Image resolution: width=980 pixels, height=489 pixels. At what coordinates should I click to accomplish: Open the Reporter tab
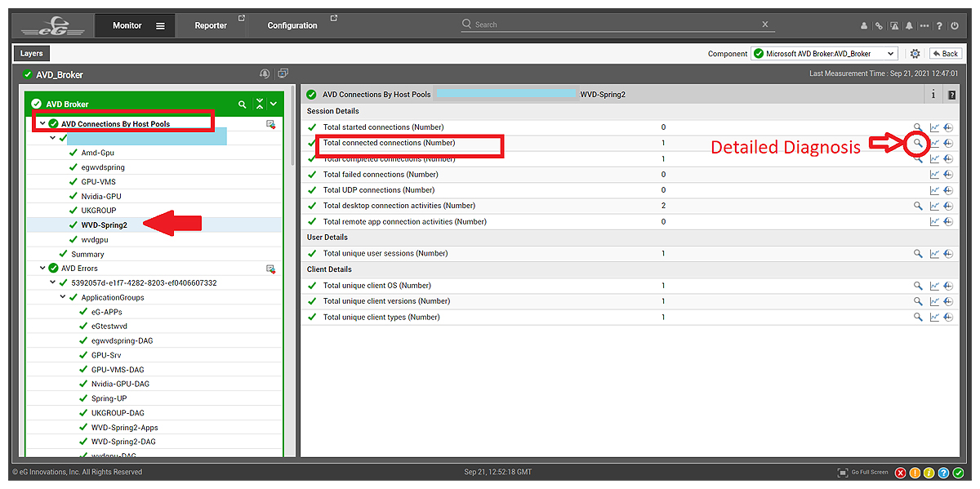[x=211, y=26]
